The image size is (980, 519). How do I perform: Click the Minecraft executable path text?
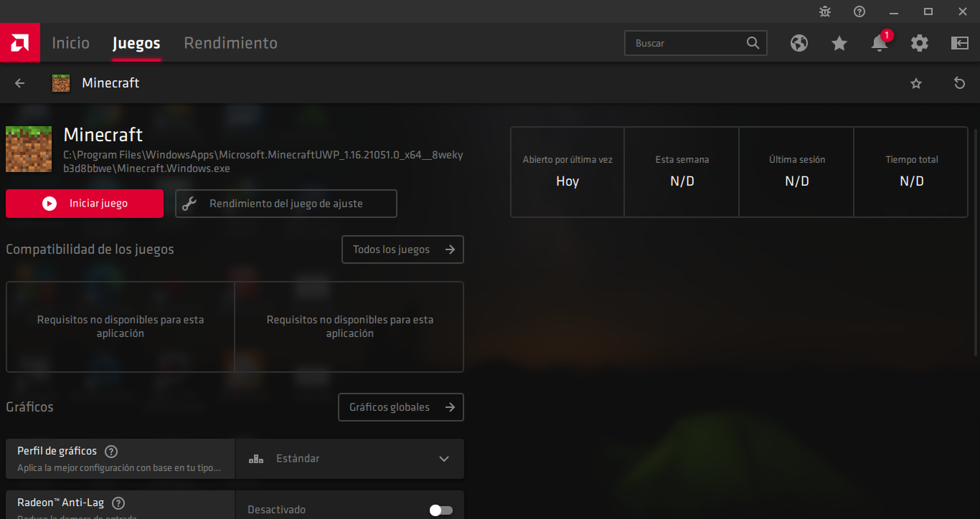[x=263, y=162]
